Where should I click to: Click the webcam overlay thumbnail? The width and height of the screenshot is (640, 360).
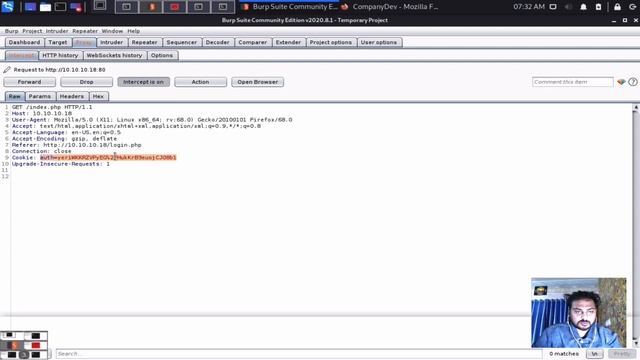tap(579, 313)
